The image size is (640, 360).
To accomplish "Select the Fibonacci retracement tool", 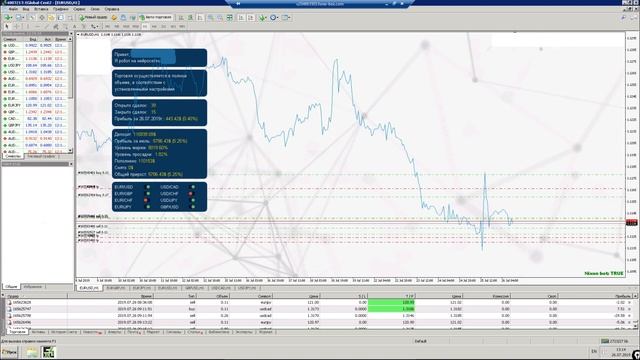I will 65,26.
